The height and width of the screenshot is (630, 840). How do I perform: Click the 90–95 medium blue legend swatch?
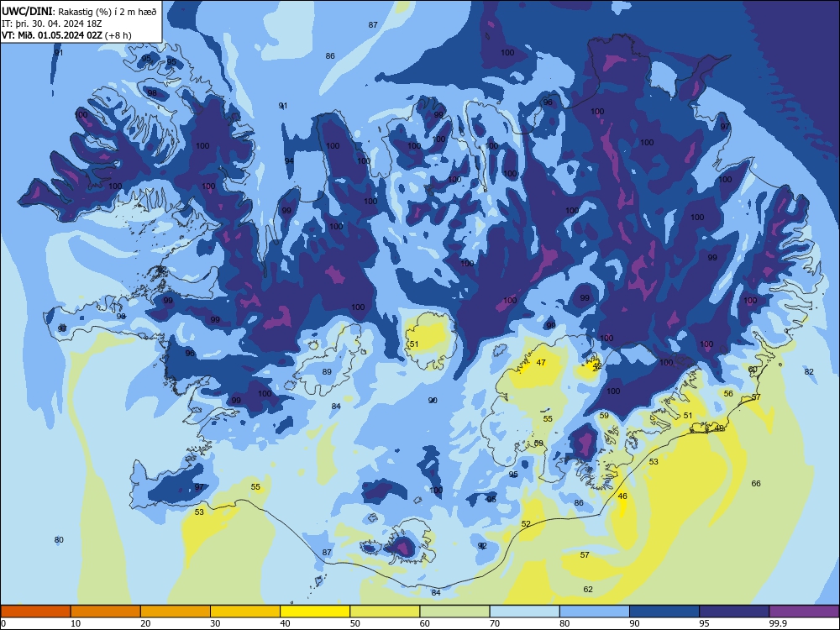tap(664, 612)
